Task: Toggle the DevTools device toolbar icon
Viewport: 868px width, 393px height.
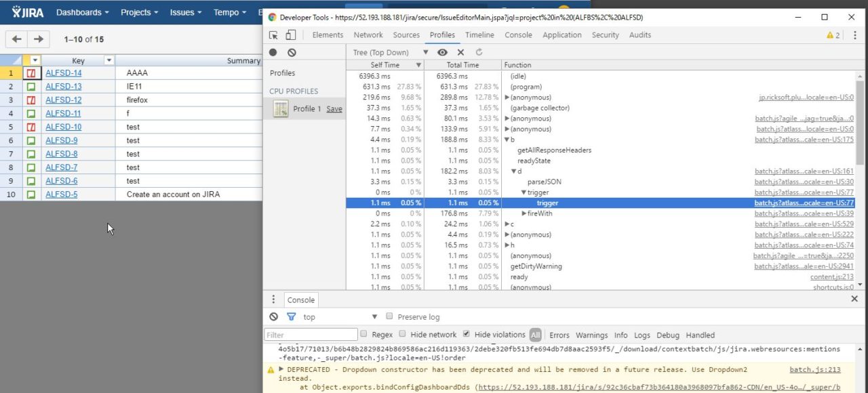Action: (x=291, y=35)
